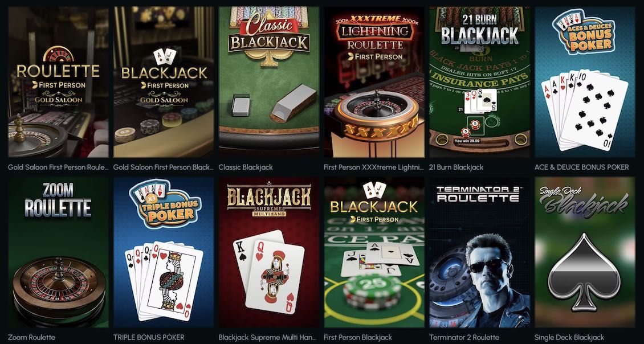Open First Person XXXtreme Lightning Roulette tile
This screenshot has height=344, width=644.
coord(374,81)
